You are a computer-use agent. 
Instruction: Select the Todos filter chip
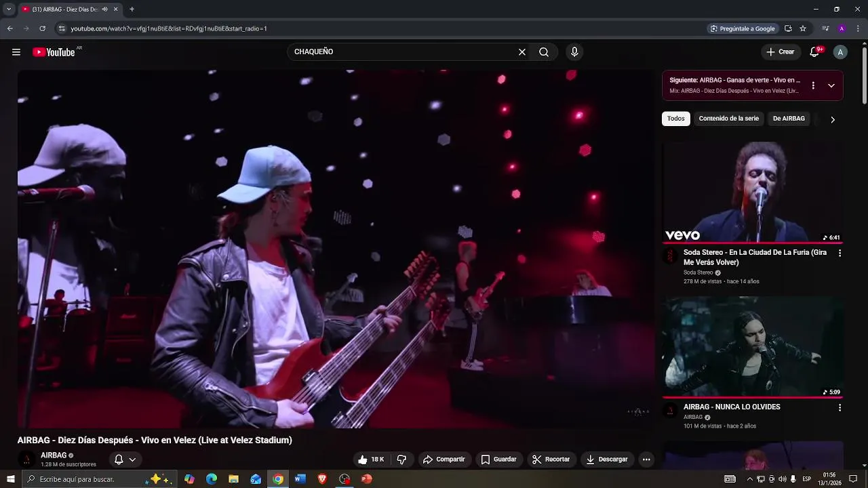(676, 119)
